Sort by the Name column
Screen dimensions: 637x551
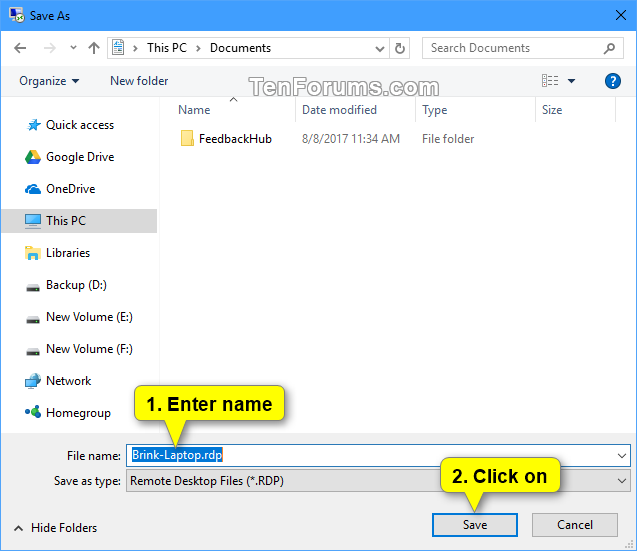194,110
